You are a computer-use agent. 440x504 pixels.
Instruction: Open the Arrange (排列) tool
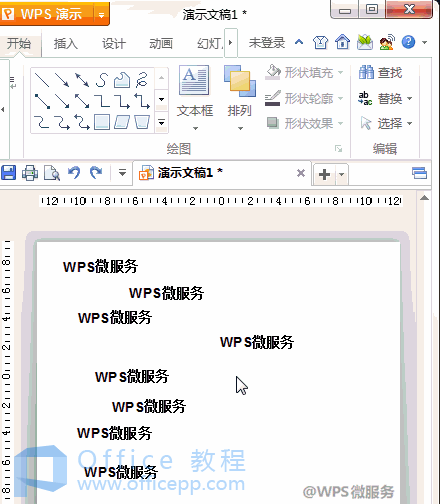click(240, 90)
